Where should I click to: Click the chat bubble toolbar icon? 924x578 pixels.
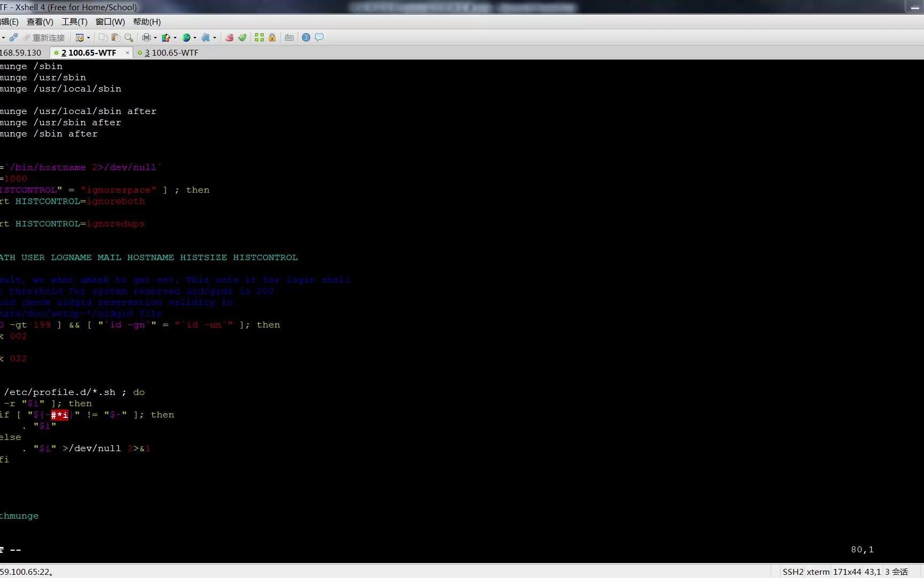tap(319, 37)
